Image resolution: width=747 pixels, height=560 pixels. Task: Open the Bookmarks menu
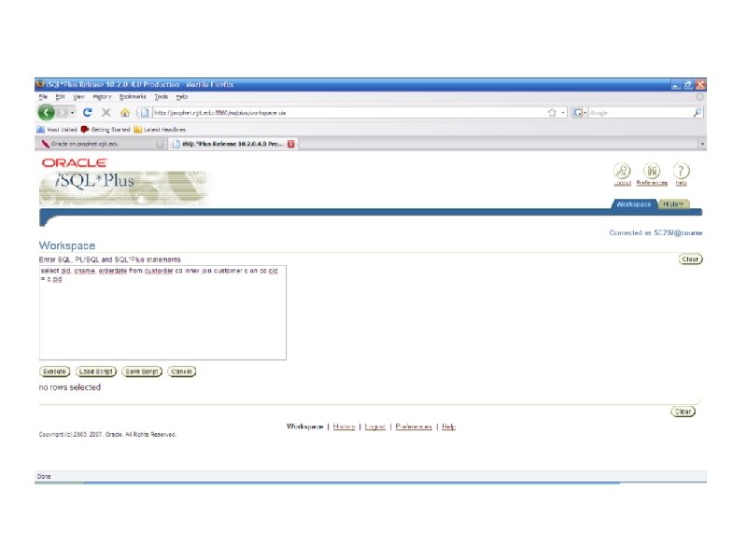point(133,97)
